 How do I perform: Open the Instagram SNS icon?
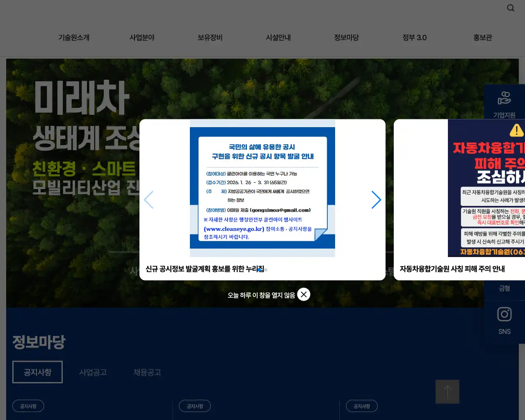[x=504, y=314]
